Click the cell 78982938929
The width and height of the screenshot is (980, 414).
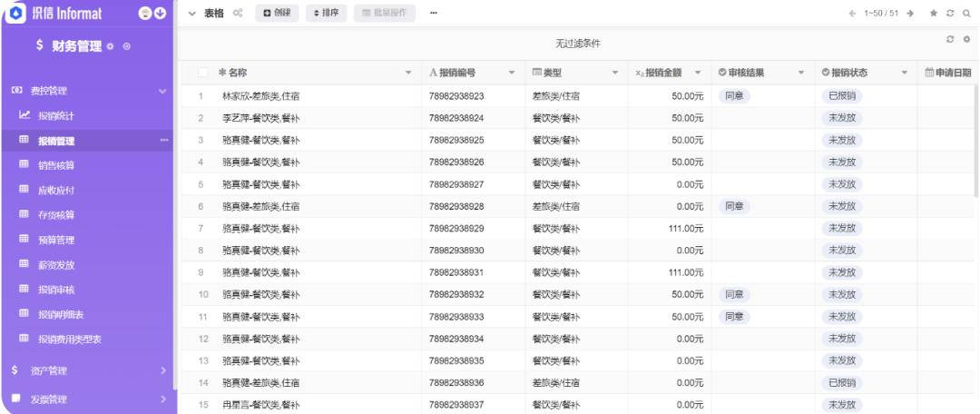[456, 228]
